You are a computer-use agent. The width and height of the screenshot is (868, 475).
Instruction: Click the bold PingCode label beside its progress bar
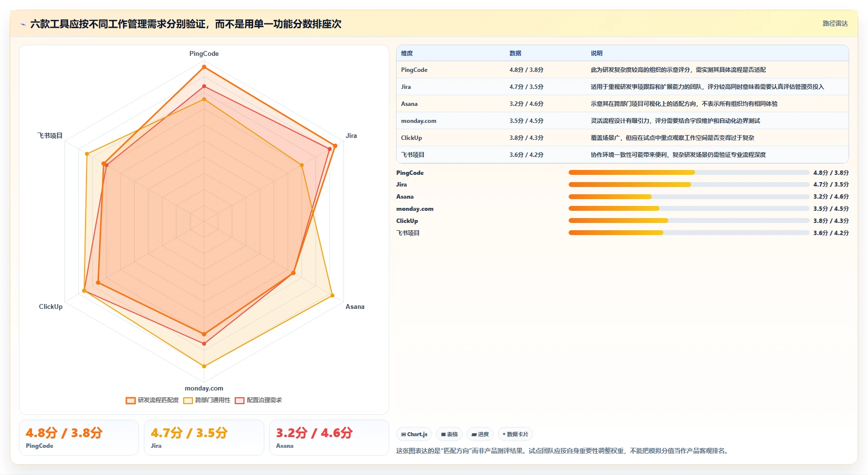point(410,173)
